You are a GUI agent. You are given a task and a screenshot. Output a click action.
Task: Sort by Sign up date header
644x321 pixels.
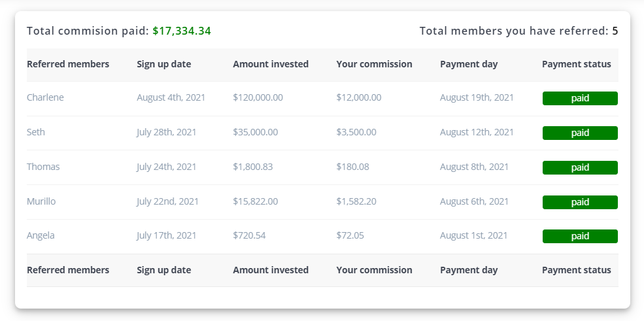pos(164,65)
